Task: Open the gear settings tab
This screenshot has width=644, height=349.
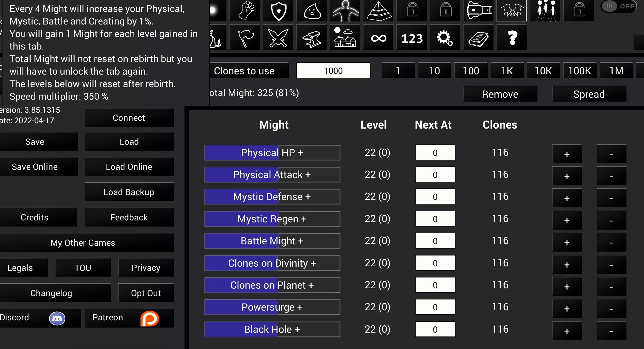Action: (445, 38)
